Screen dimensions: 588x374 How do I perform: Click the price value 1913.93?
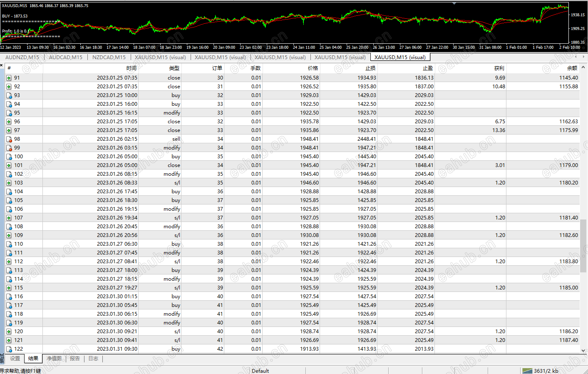point(309,349)
